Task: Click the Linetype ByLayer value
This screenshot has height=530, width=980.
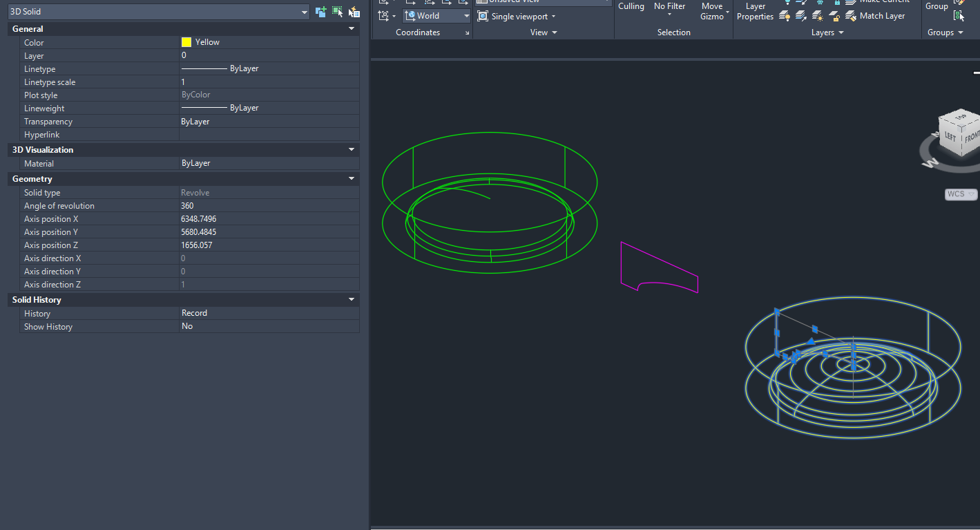Action: 269,68
